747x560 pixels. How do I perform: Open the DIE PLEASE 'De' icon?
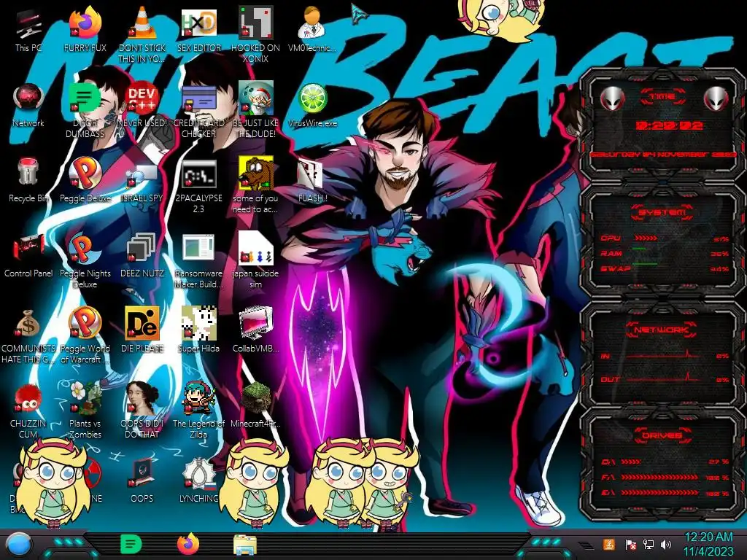click(x=142, y=330)
